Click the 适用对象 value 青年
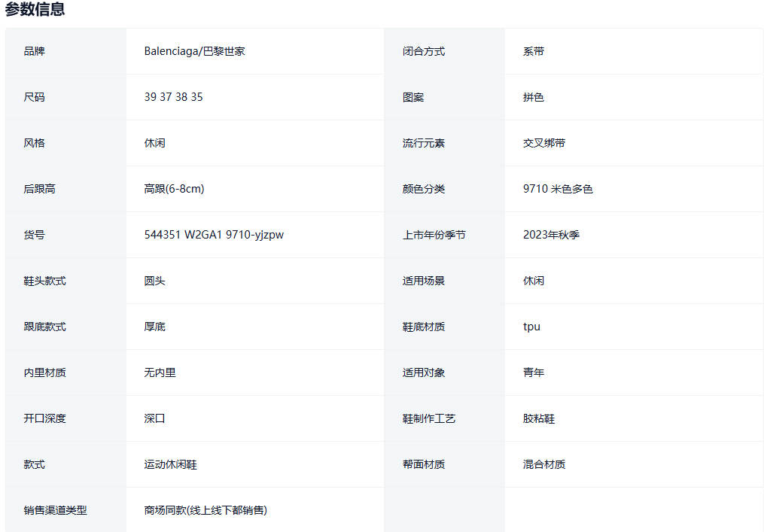This screenshot has height=532, width=764. click(x=534, y=372)
